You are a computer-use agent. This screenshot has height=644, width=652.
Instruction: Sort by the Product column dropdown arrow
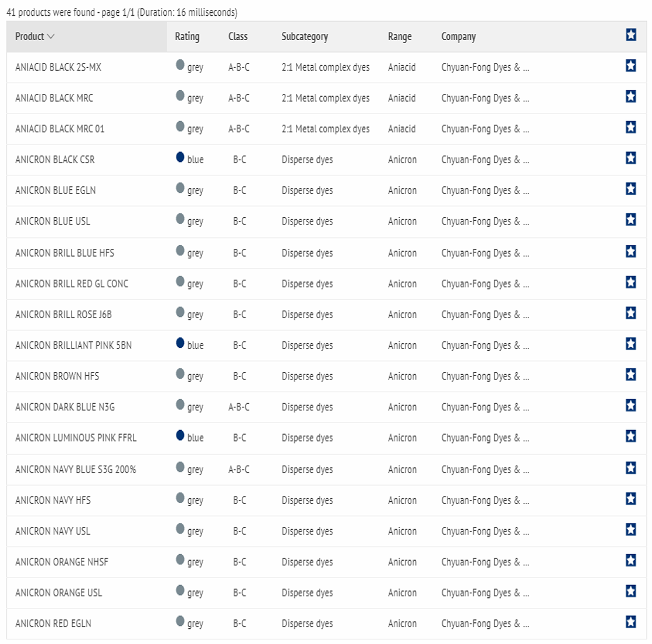[51, 37]
